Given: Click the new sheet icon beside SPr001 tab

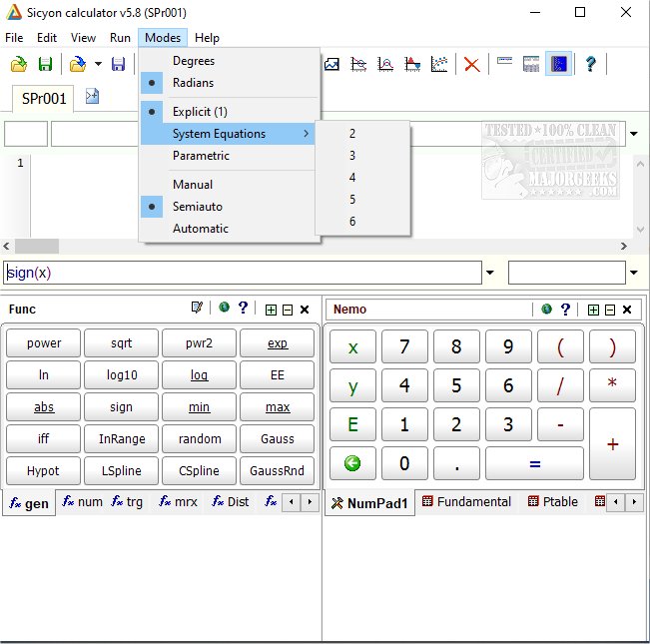Looking at the screenshot, I should coord(92,96).
